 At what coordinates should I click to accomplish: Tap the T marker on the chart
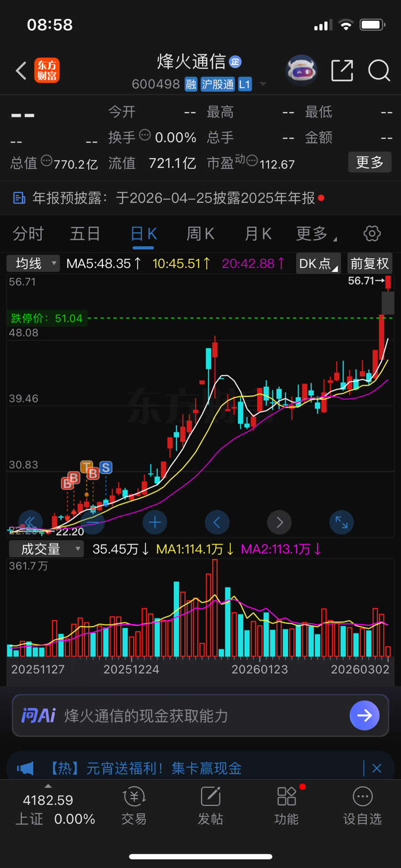(87, 466)
